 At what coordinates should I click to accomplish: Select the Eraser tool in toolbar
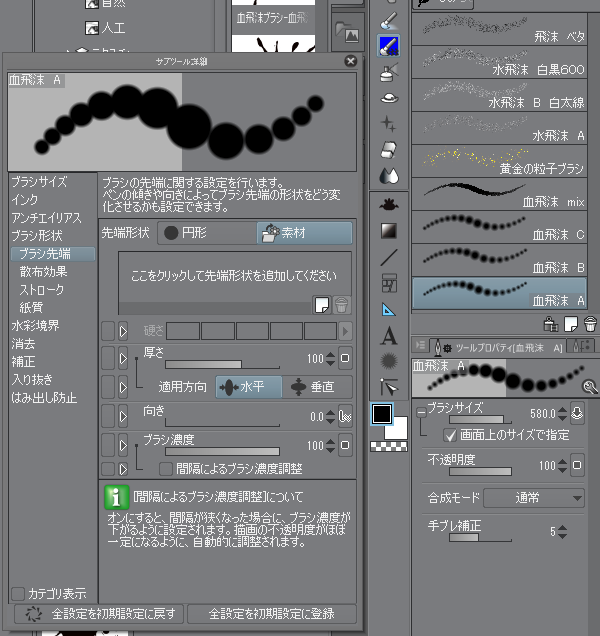pyautogui.click(x=389, y=150)
